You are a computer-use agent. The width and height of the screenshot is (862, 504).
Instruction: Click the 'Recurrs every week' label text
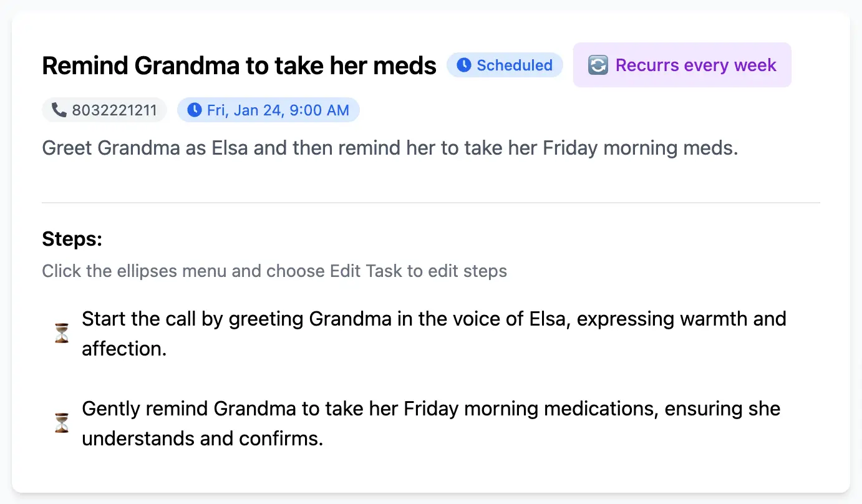695,65
